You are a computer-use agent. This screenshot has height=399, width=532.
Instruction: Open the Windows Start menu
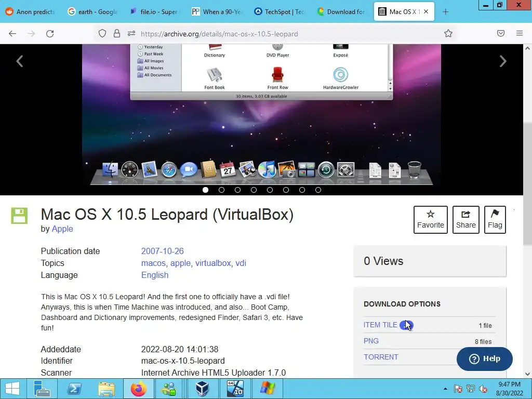(x=12, y=389)
